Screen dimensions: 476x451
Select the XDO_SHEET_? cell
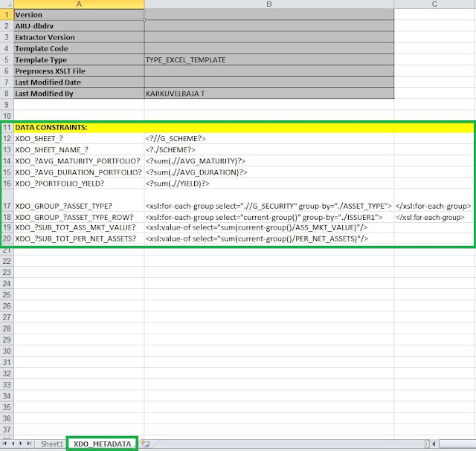coord(79,139)
